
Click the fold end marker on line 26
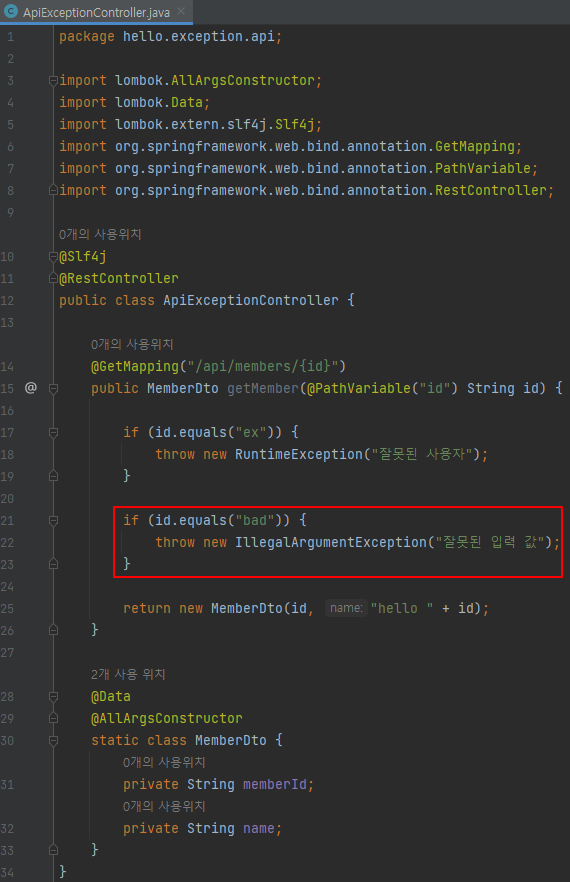point(53,630)
